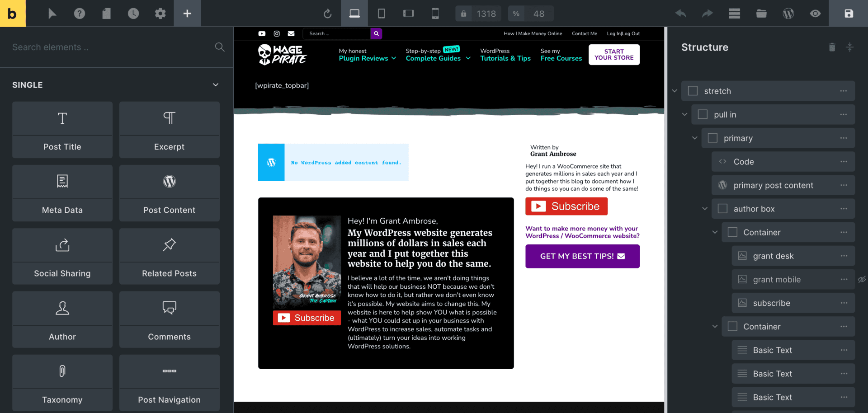Click Subscribe button under Grant's photo
This screenshot has height=413, width=868.
tap(307, 318)
